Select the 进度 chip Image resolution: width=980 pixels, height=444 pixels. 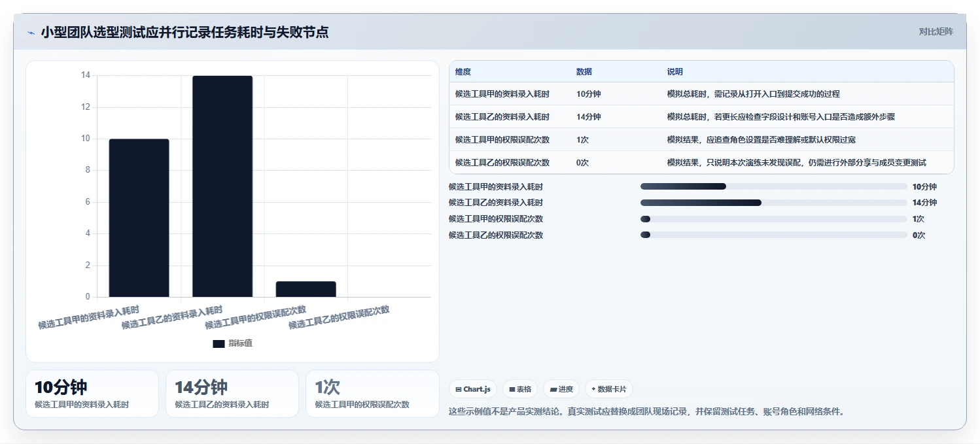(x=561, y=389)
